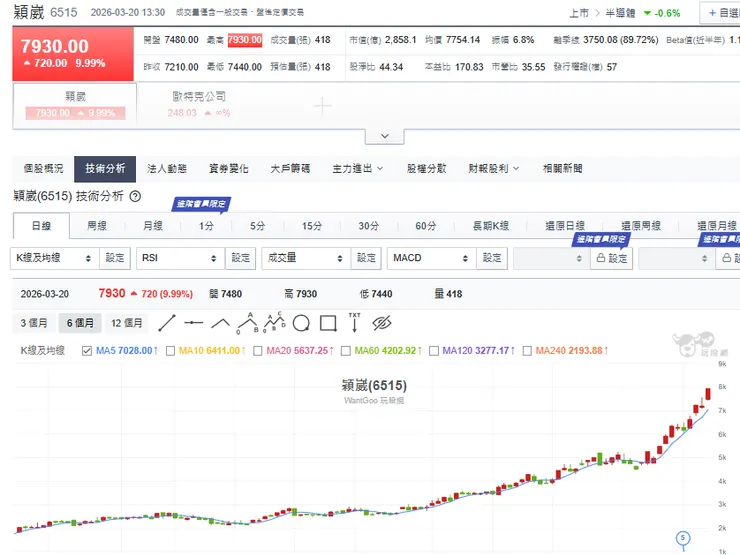Select the 穎崴 7930.00 comparison card
This screenshot has height=555, width=740.
click(75, 105)
